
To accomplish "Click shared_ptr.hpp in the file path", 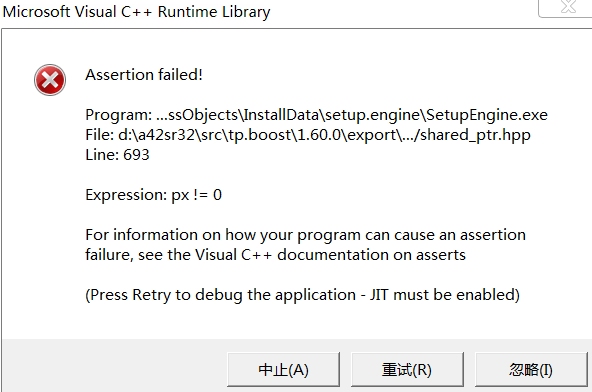I will tap(475, 135).
